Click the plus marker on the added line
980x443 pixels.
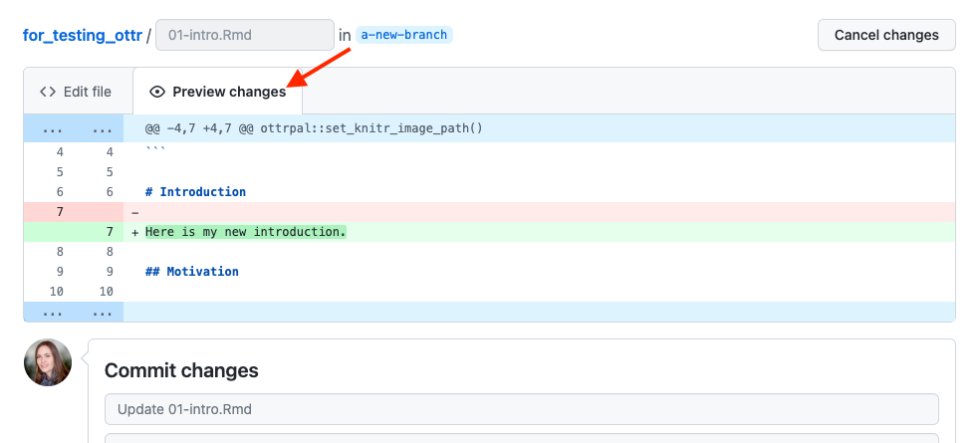pos(134,232)
